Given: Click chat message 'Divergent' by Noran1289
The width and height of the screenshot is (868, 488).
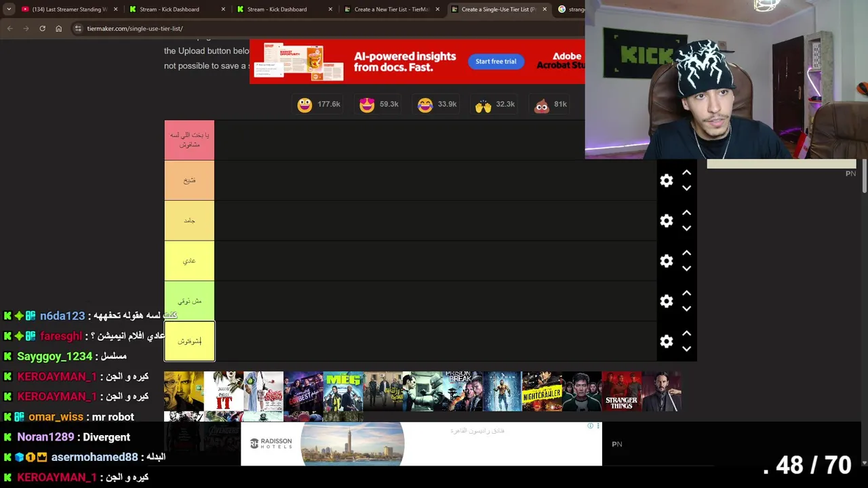Looking at the screenshot, I should [106, 437].
